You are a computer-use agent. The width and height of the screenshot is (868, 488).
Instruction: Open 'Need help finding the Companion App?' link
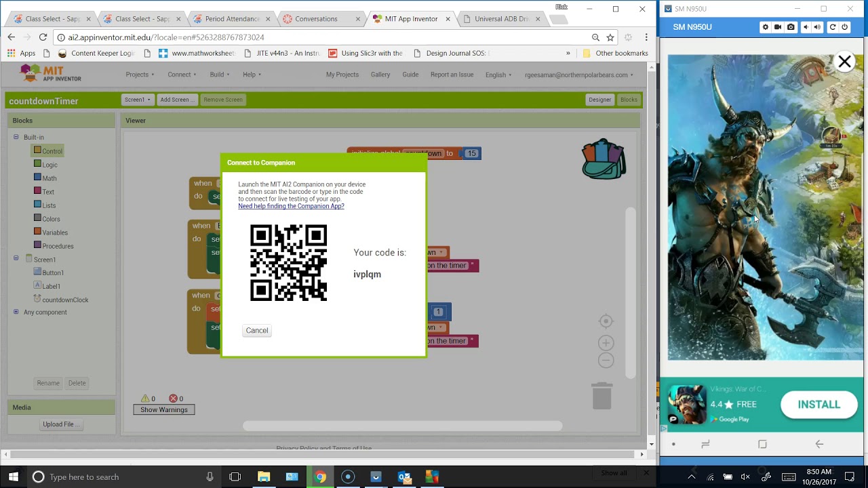291,206
